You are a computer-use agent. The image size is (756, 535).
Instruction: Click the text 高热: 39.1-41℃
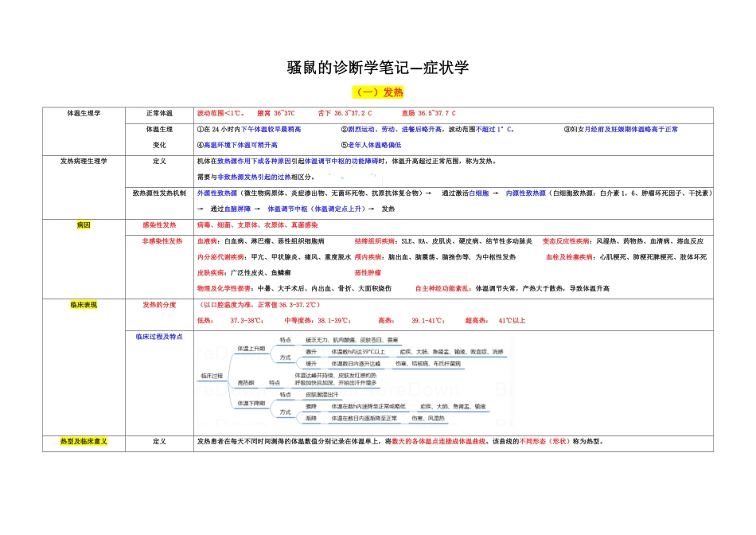411,320
